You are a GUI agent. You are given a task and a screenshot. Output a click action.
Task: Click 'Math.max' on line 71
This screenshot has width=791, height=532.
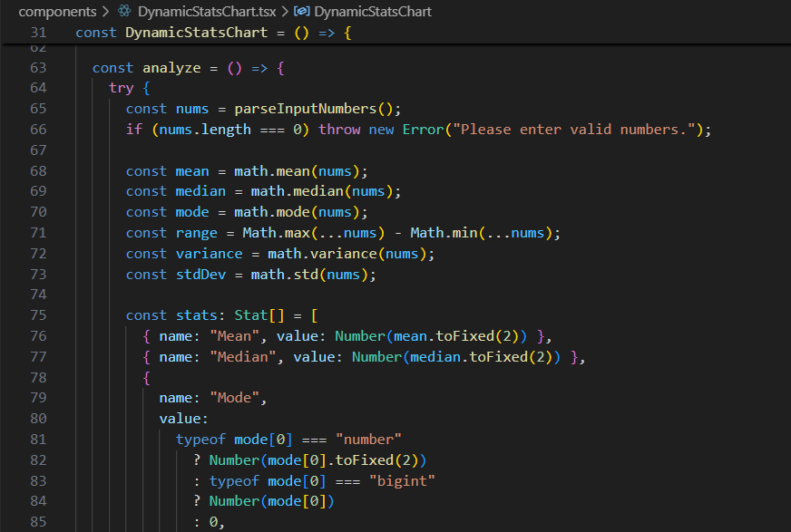[x=276, y=233]
